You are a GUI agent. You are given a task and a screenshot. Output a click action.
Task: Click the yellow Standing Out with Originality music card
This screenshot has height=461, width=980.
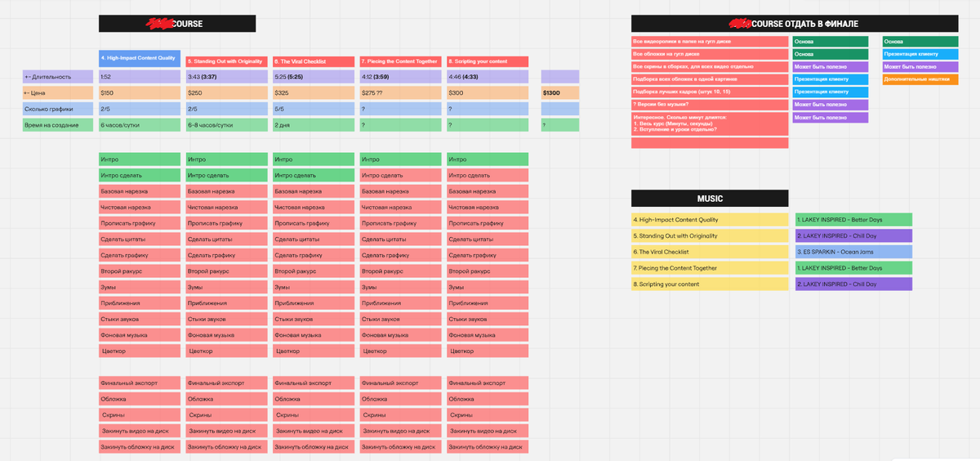(710, 236)
